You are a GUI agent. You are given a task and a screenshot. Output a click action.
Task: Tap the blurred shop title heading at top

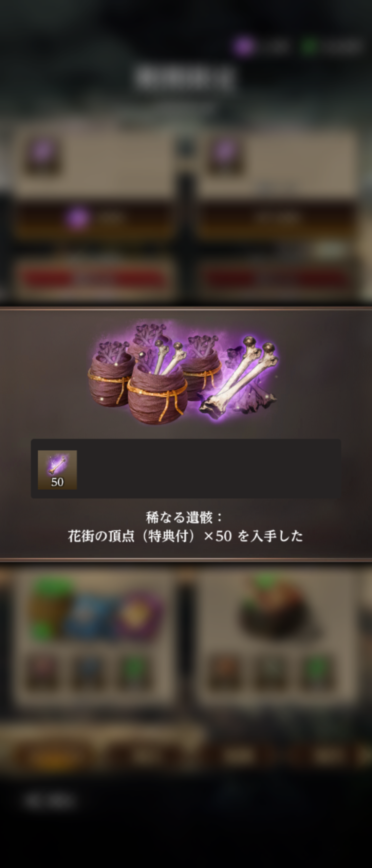click(185, 78)
